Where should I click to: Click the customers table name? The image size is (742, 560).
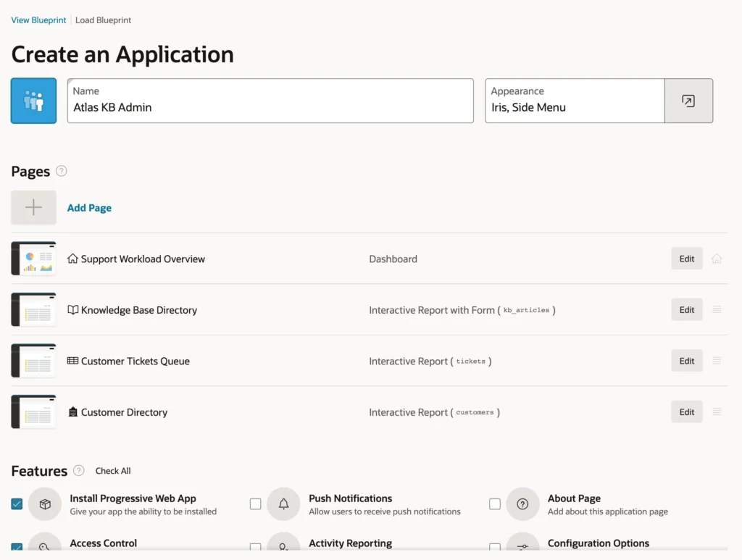click(x=475, y=412)
